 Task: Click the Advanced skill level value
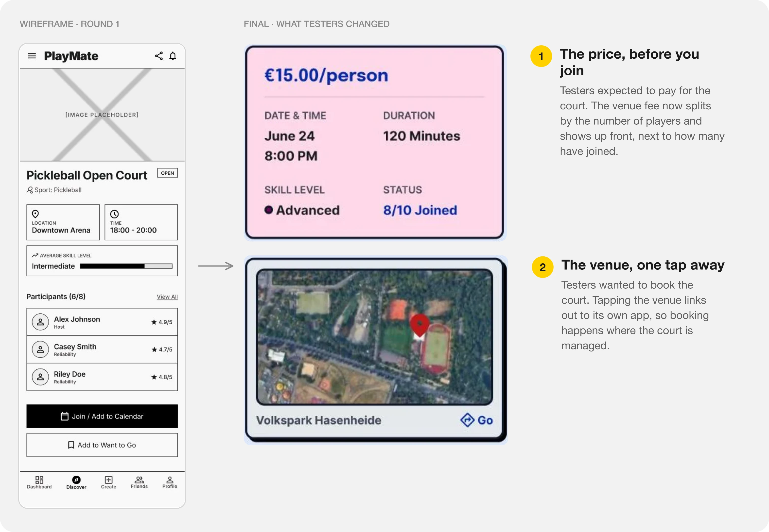[302, 210]
